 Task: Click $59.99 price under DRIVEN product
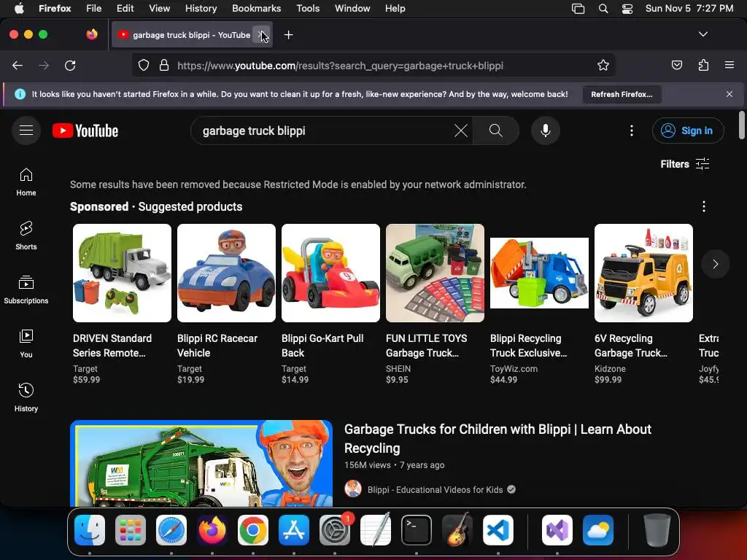tap(87, 379)
